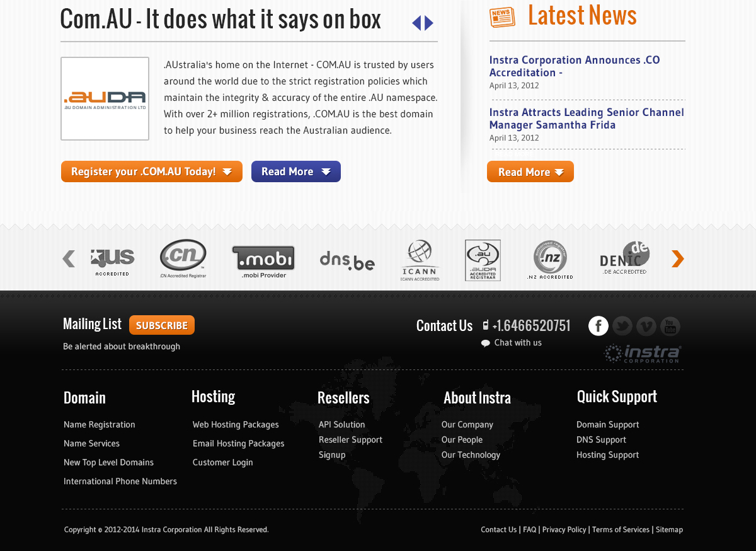Click the .nz Accredited logo
Viewport: 756px width, 551px height.
point(550,259)
